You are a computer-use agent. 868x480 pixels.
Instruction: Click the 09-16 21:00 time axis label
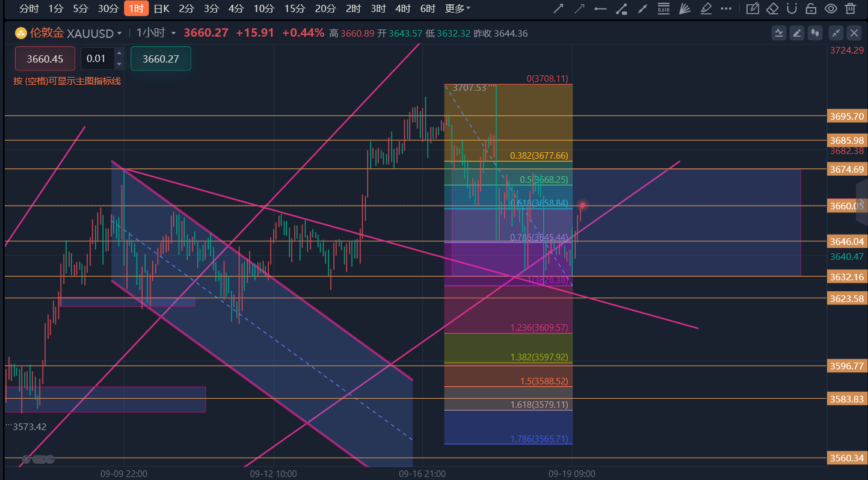[422, 474]
